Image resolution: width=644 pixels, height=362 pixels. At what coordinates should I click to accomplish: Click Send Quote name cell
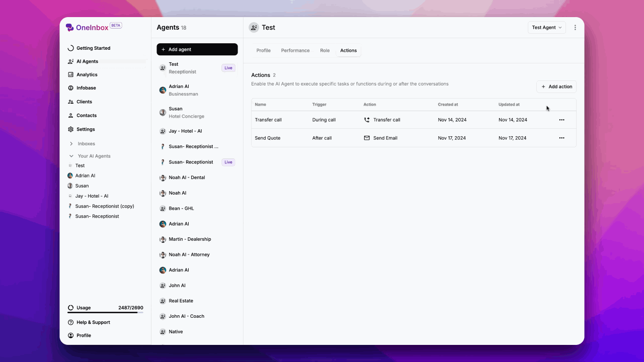[268, 138]
